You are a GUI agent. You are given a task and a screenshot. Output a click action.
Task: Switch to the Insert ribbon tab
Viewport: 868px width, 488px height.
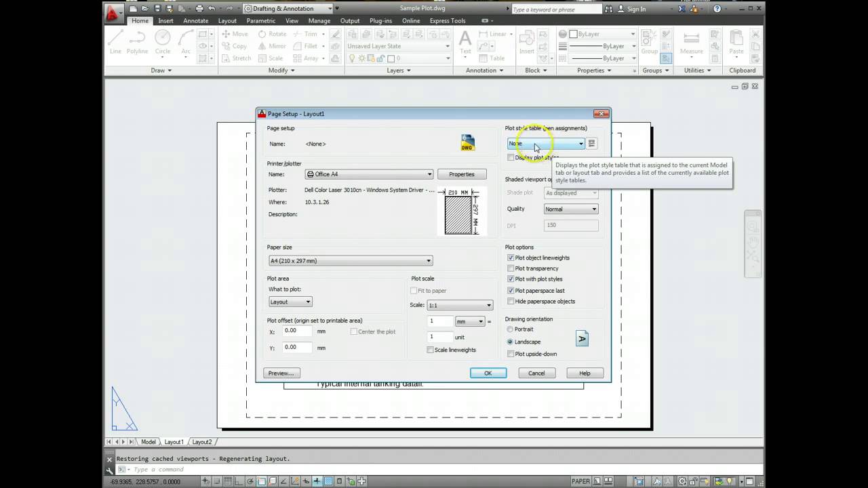[x=165, y=21]
